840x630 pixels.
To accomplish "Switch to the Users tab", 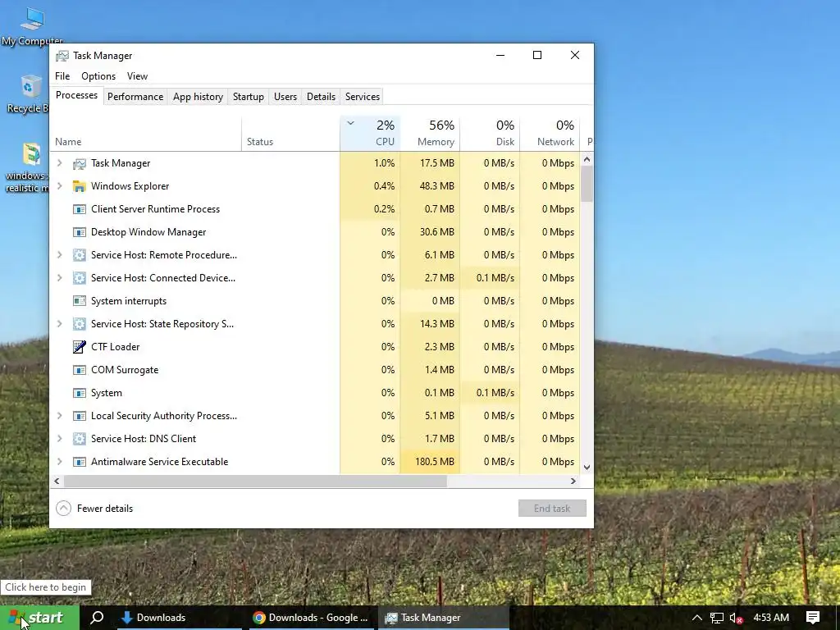I will point(285,97).
